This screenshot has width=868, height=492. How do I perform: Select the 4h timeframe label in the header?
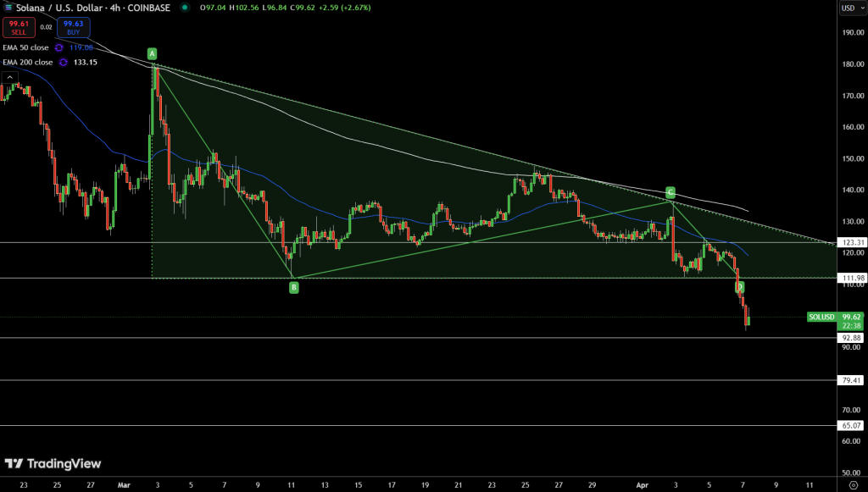tap(114, 8)
